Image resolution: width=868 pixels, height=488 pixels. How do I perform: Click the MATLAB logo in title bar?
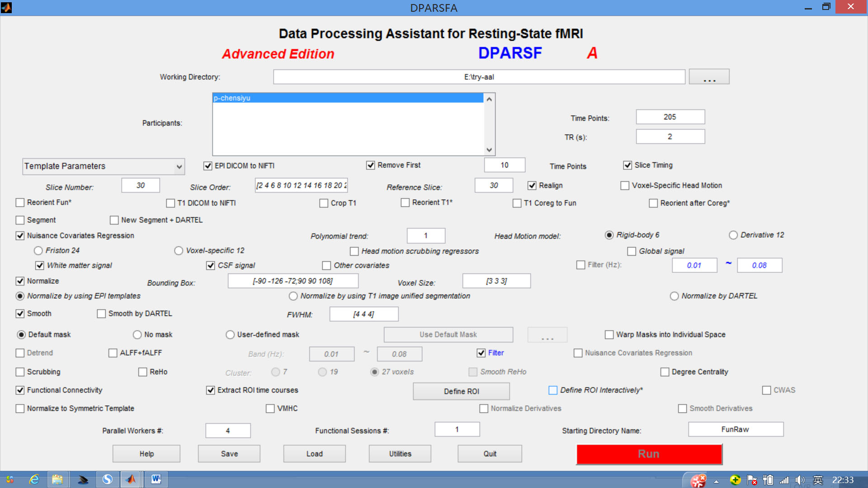pos(6,7)
